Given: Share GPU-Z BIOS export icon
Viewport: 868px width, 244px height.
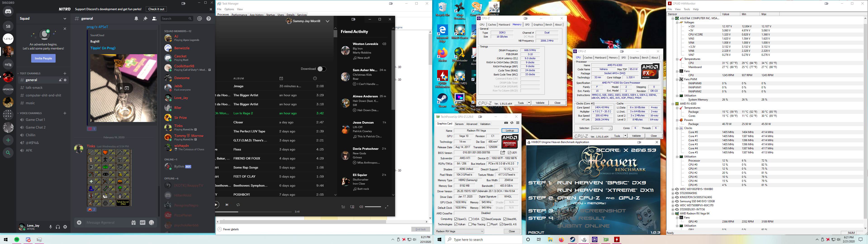Looking at the screenshot, I should pyautogui.click(x=503, y=153).
